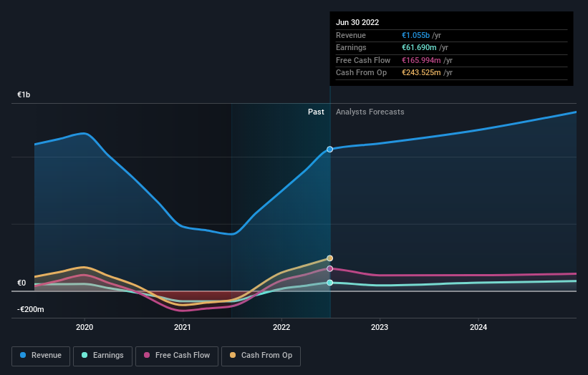The width and height of the screenshot is (588, 375).
Task: Click the €1b y-axis label
Action: coord(24,94)
